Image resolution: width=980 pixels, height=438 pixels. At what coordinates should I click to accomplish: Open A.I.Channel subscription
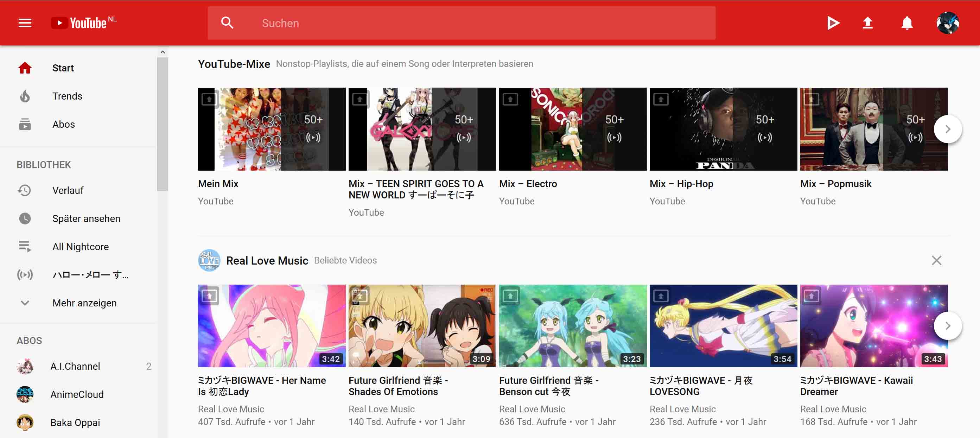[78, 367]
